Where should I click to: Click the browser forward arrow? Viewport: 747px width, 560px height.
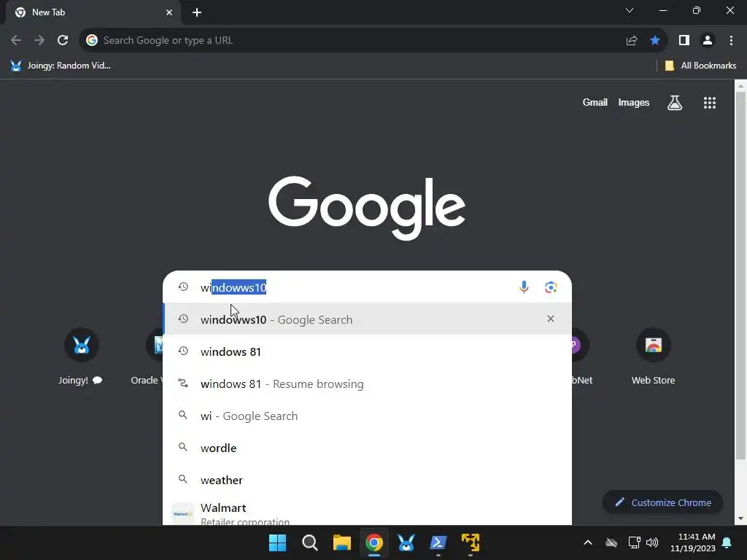(x=39, y=41)
